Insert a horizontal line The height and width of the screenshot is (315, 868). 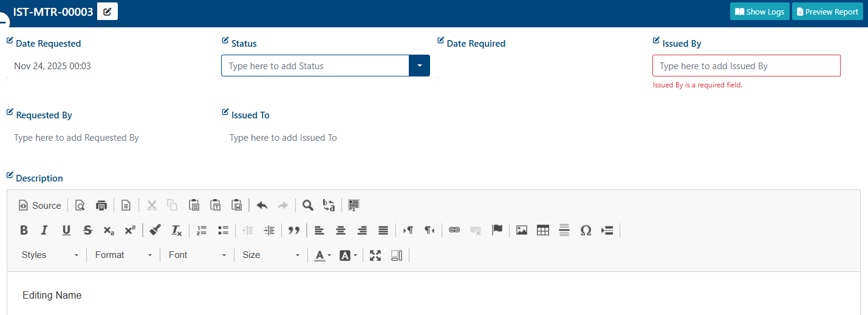(564, 231)
